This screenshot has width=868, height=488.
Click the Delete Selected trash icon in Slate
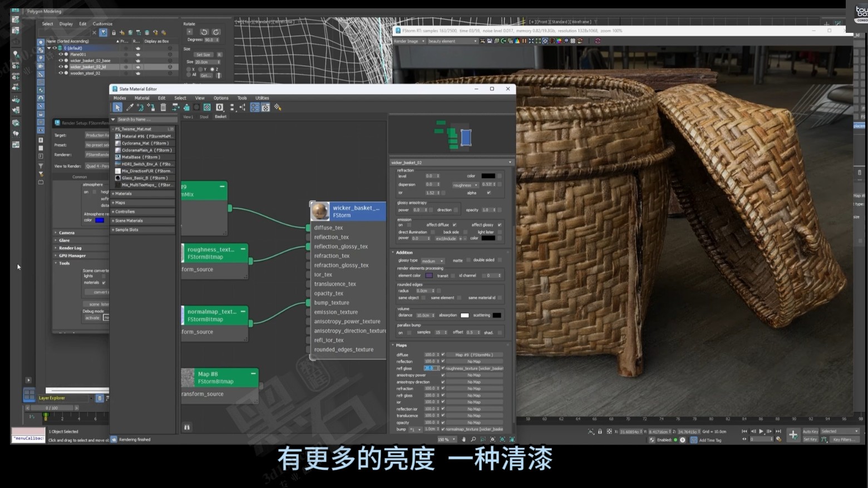click(163, 107)
